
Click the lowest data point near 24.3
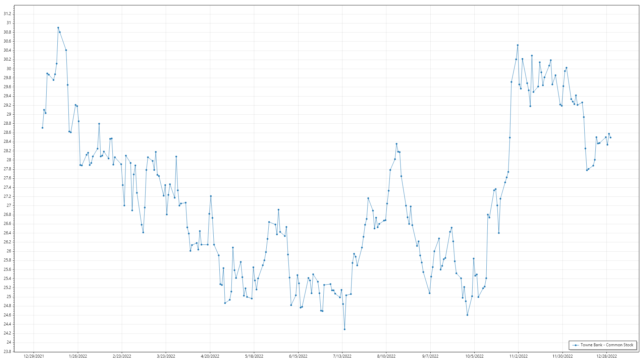[x=344, y=329]
